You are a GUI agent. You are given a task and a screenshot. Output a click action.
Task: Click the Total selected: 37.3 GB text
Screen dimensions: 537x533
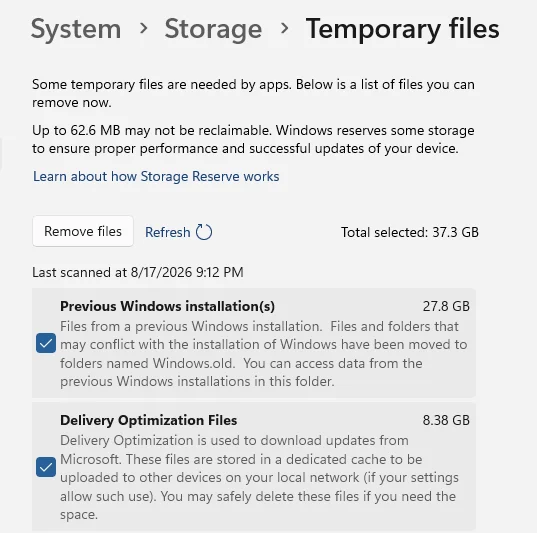(410, 232)
